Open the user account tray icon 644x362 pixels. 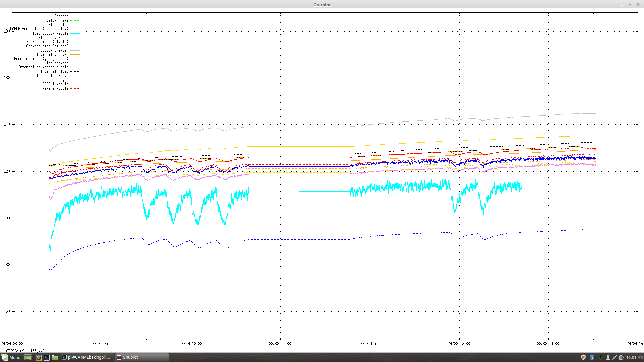(x=608, y=357)
